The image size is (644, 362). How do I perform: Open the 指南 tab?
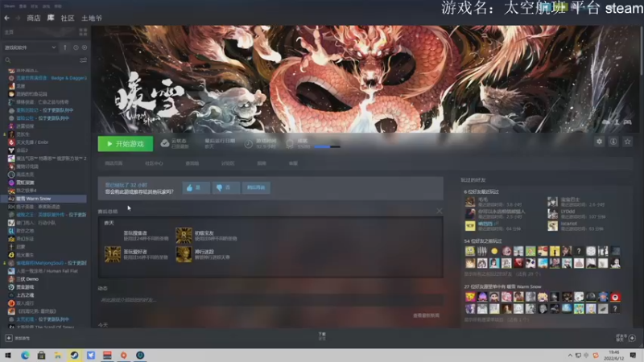262,163
